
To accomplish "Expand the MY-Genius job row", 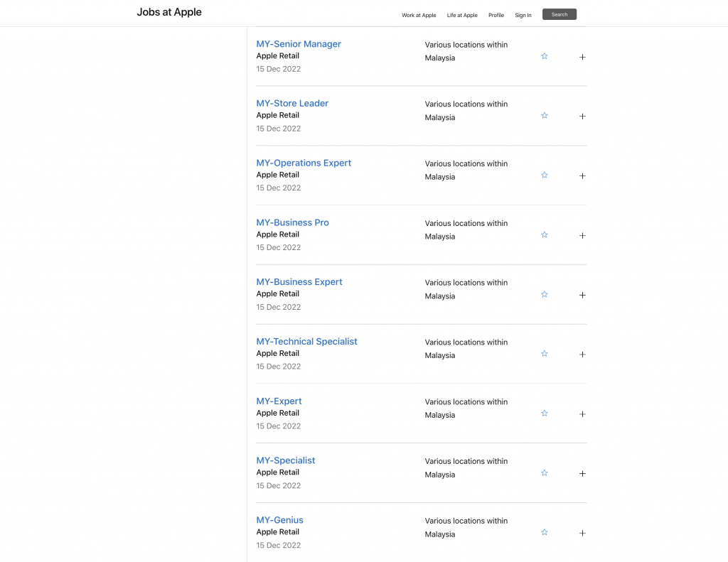I will 582,533.
